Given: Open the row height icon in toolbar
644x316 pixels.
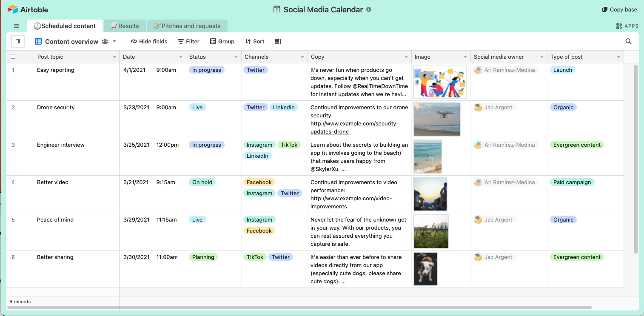Looking at the screenshot, I should (278, 41).
